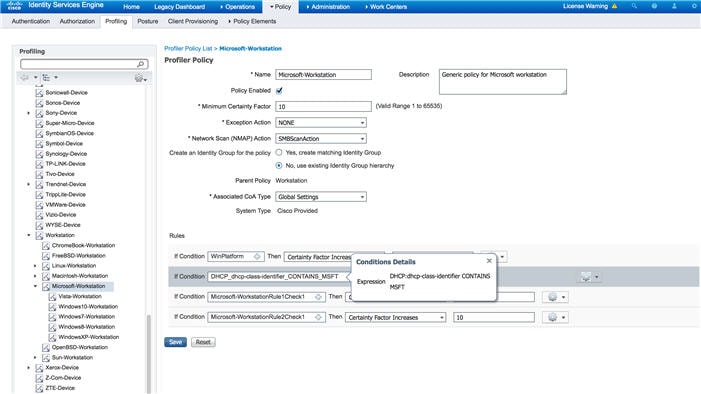Click the WinPlatform condition selector icon

257,257
